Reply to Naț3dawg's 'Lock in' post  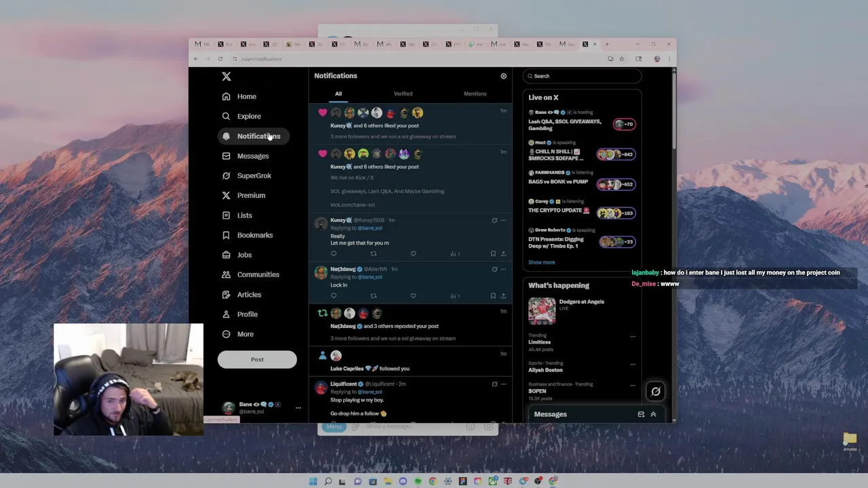point(334,296)
